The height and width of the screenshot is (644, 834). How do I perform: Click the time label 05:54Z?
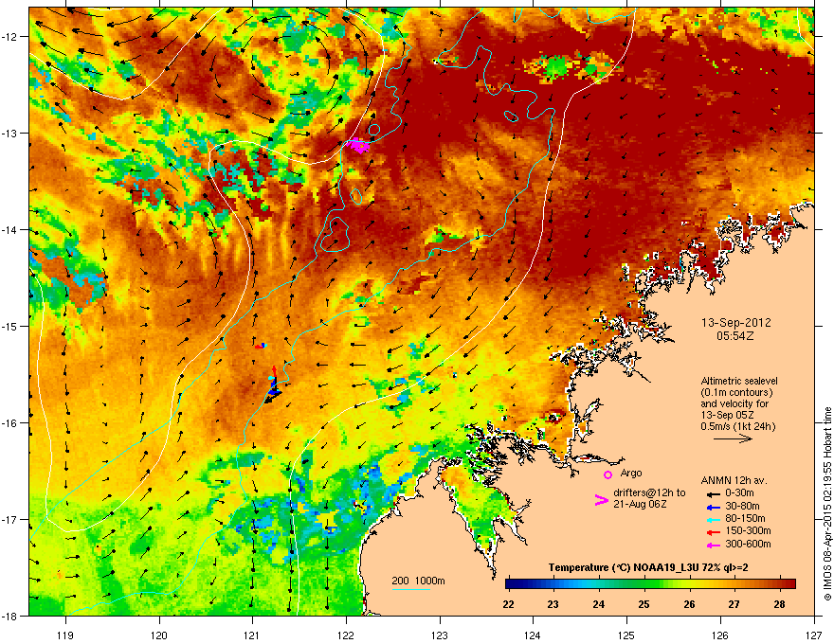(x=734, y=336)
